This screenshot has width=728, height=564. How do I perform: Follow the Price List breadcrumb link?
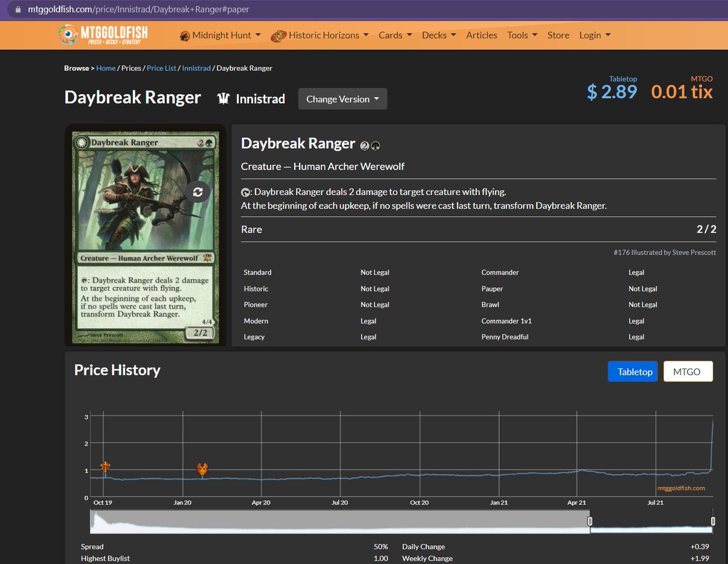pos(162,68)
